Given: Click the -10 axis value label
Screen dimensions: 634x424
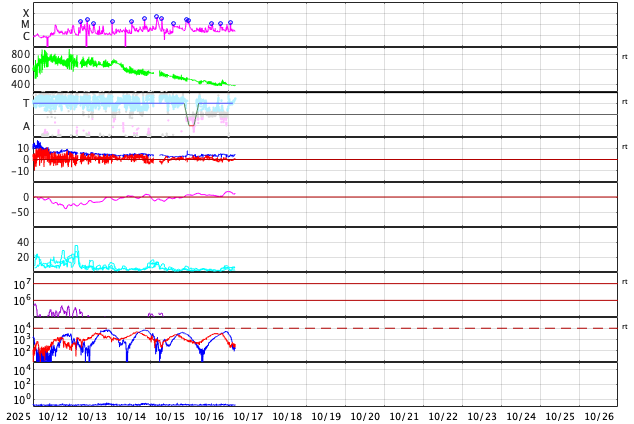Looking at the screenshot, I should coord(20,171).
